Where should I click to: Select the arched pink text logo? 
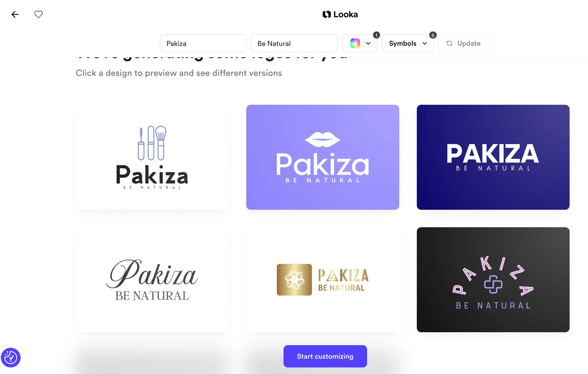[493, 280]
